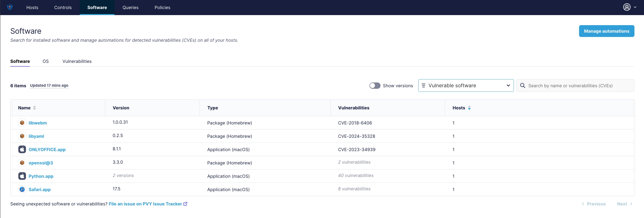Click the ONLYOFFICE.app Apple icon
This screenshot has width=644, height=218.
click(x=22, y=149)
